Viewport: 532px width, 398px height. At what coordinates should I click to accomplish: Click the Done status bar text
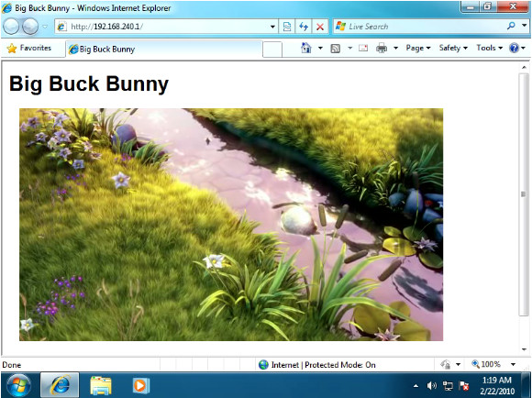coord(12,365)
